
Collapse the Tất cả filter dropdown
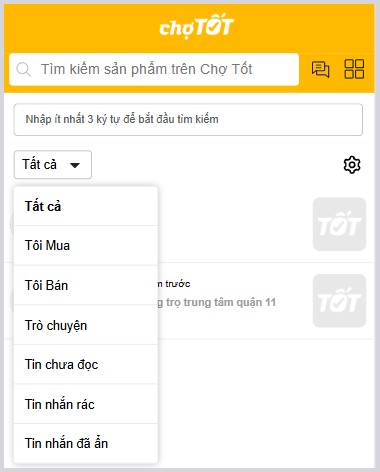click(x=53, y=165)
